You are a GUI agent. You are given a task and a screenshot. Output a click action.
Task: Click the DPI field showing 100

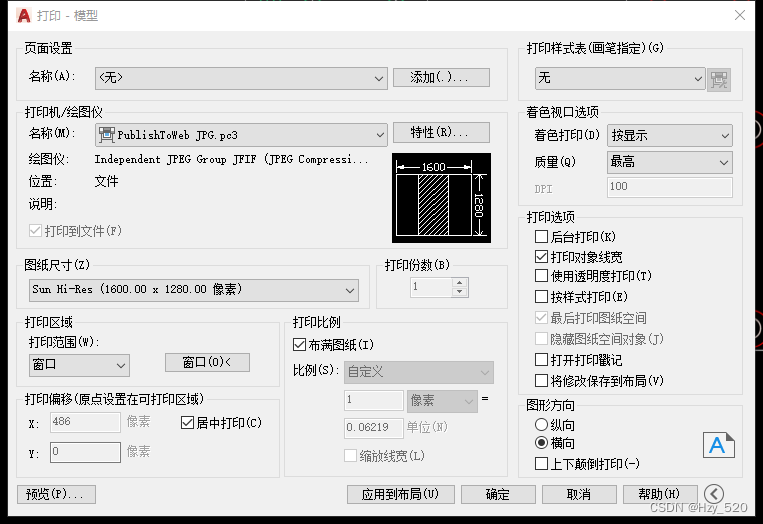[670, 187]
